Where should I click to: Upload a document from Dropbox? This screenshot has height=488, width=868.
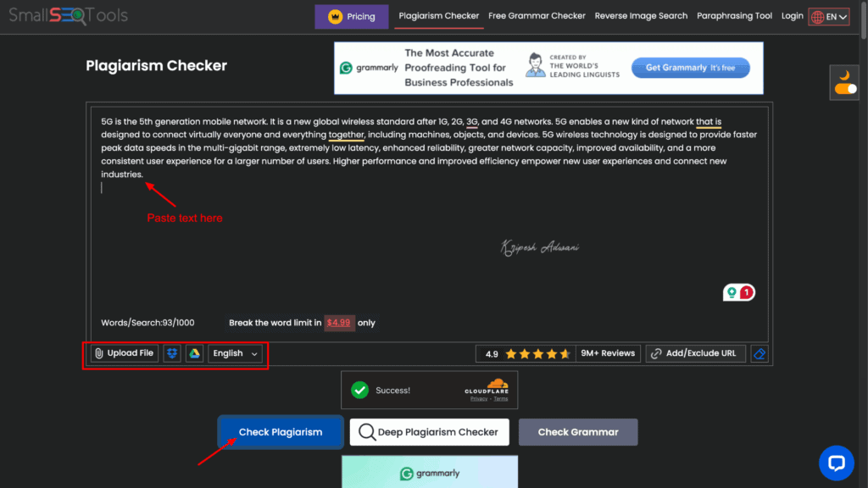pos(172,353)
